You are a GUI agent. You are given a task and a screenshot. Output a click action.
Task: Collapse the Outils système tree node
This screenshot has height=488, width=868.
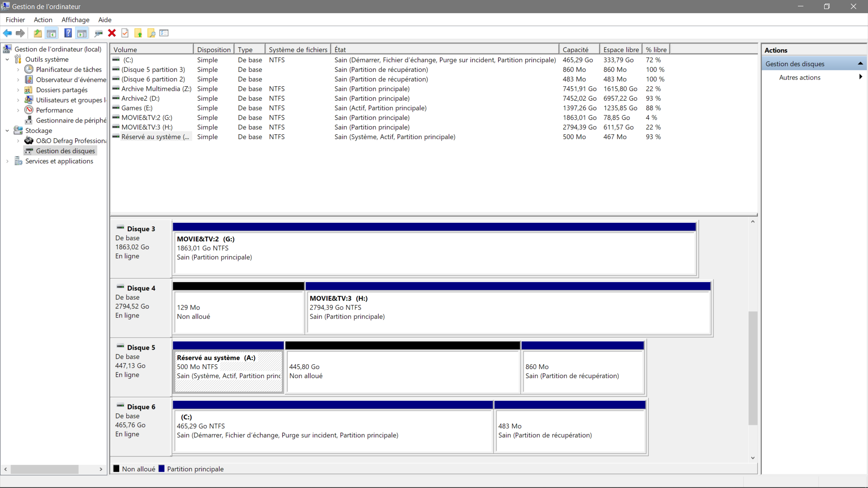(x=7, y=59)
